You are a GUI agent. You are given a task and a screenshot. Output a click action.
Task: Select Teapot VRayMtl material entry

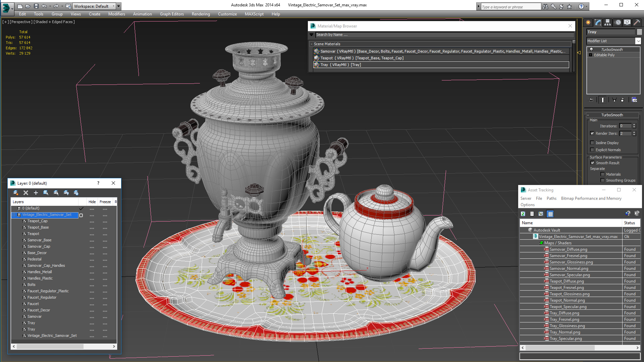click(x=362, y=58)
